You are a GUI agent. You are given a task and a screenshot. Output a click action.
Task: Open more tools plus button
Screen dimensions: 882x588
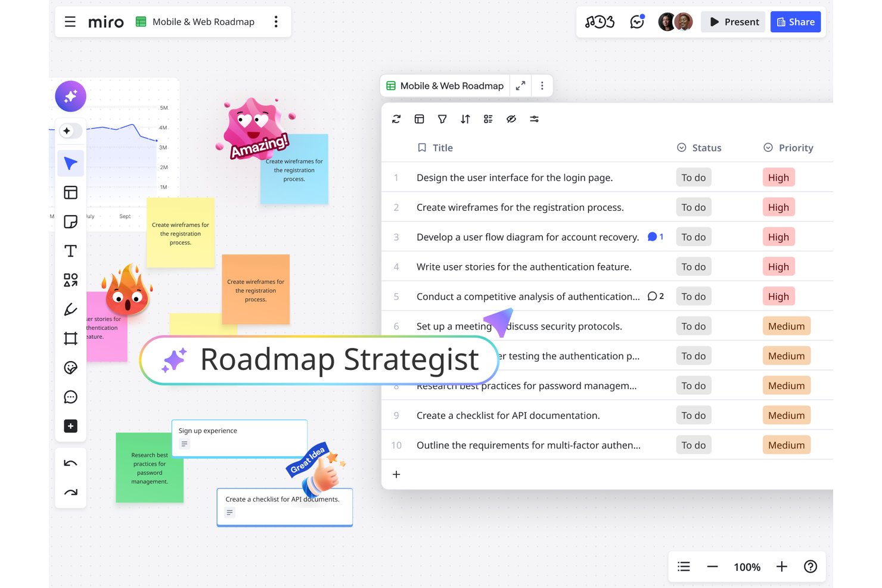pyautogui.click(x=71, y=426)
